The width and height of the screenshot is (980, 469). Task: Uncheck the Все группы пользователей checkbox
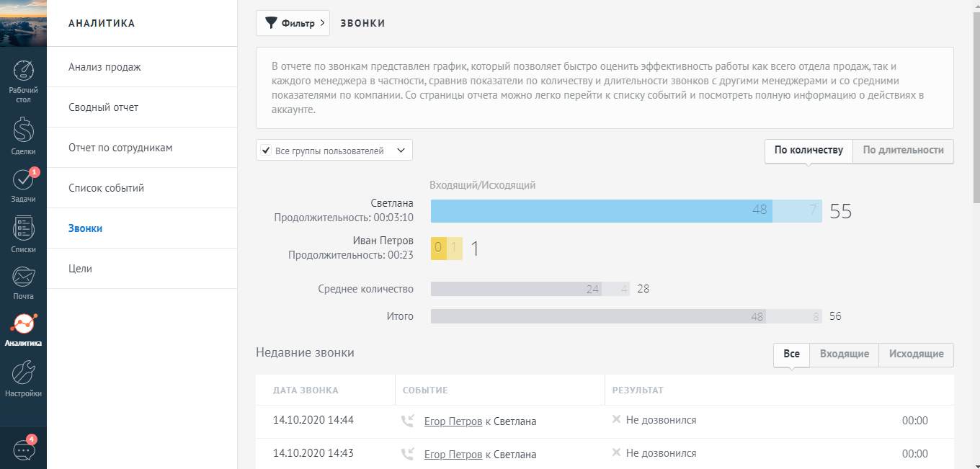[x=266, y=151]
